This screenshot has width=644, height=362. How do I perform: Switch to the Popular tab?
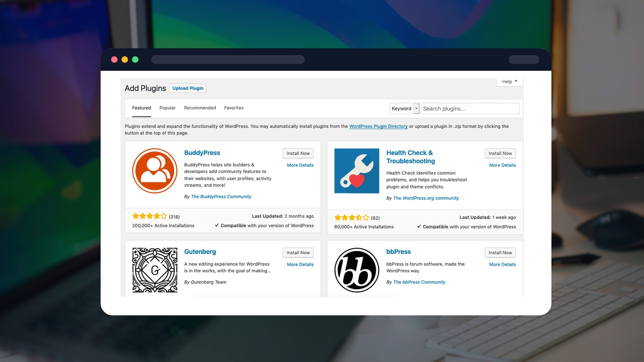167,108
